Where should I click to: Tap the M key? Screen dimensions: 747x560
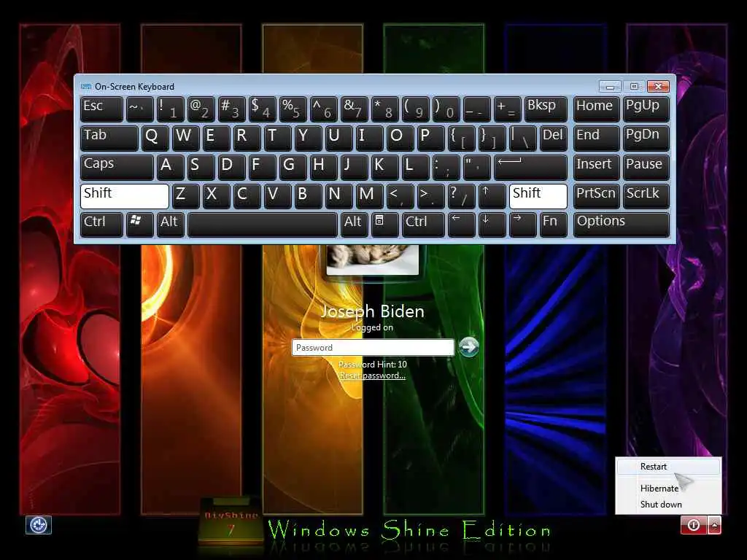369,195
